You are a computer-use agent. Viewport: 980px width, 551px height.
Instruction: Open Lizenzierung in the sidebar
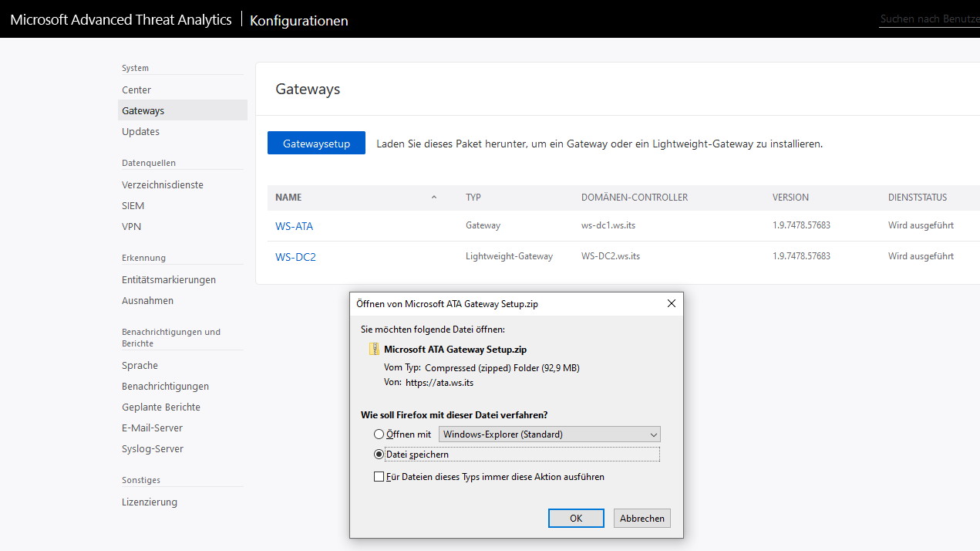(150, 502)
